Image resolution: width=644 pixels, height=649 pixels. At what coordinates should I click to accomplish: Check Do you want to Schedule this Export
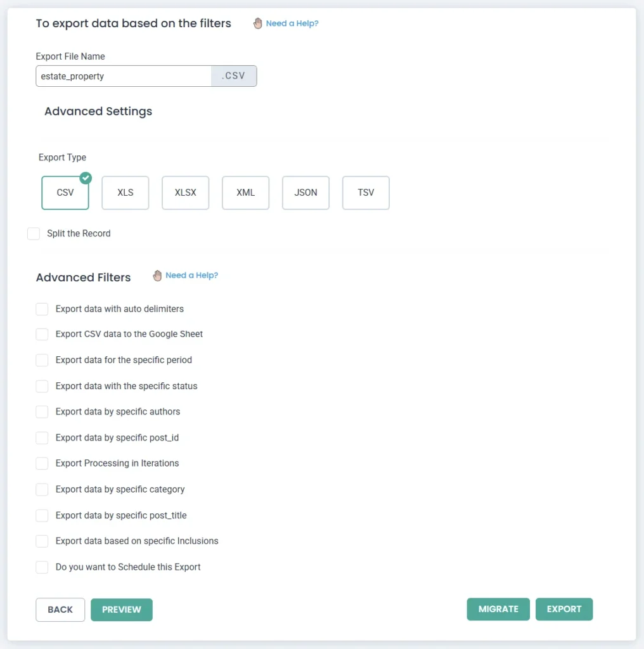click(42, 567)
